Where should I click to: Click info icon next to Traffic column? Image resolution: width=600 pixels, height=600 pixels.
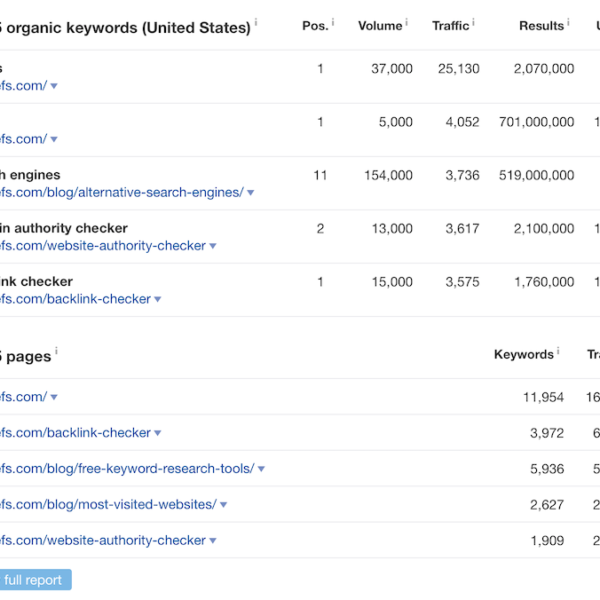[x=474, y=22]
